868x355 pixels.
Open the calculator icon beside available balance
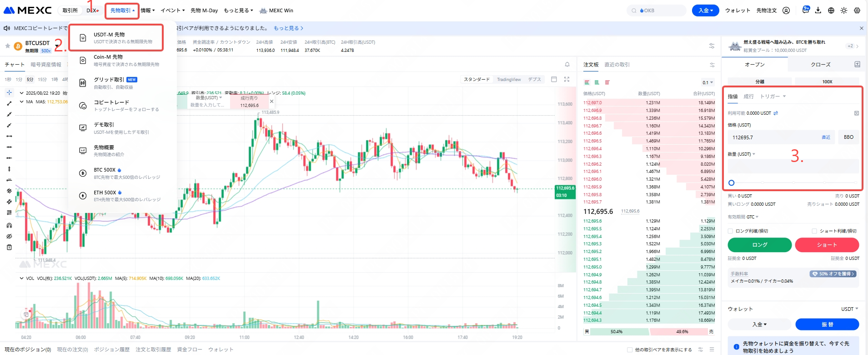point(857,113)
